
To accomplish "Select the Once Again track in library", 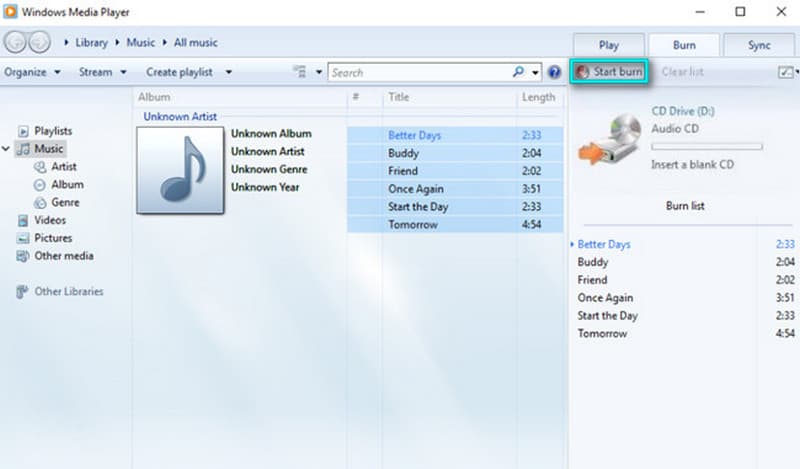I will tap(455, 189).
